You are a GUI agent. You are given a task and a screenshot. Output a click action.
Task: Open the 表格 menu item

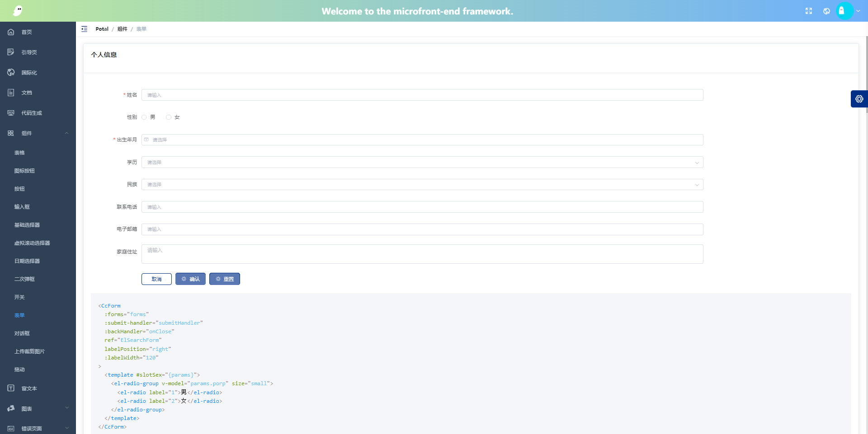coord(19,153)
